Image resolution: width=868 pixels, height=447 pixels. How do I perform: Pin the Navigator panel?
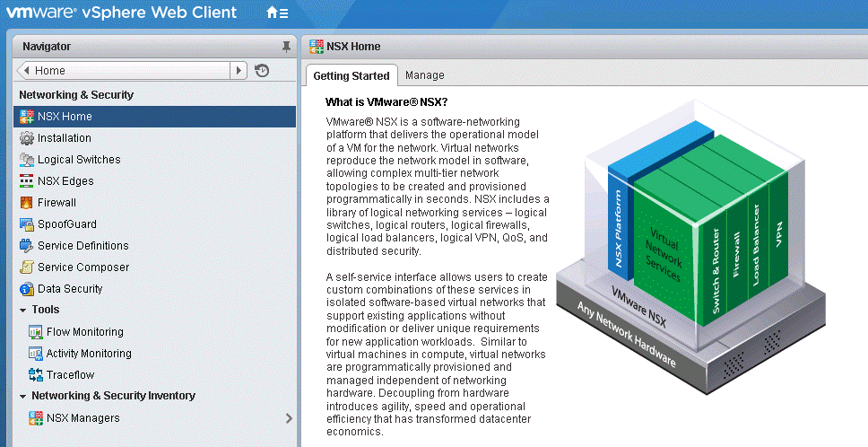click(x=286, y=46)
